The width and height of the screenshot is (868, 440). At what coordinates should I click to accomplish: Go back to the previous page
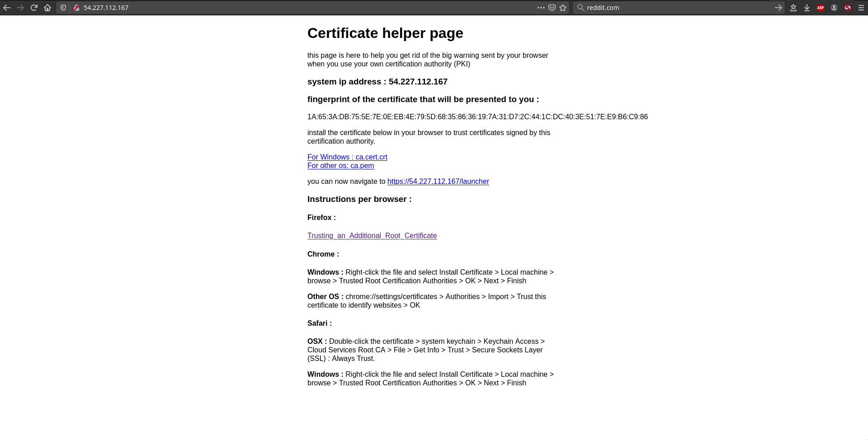tap(7, 8)
